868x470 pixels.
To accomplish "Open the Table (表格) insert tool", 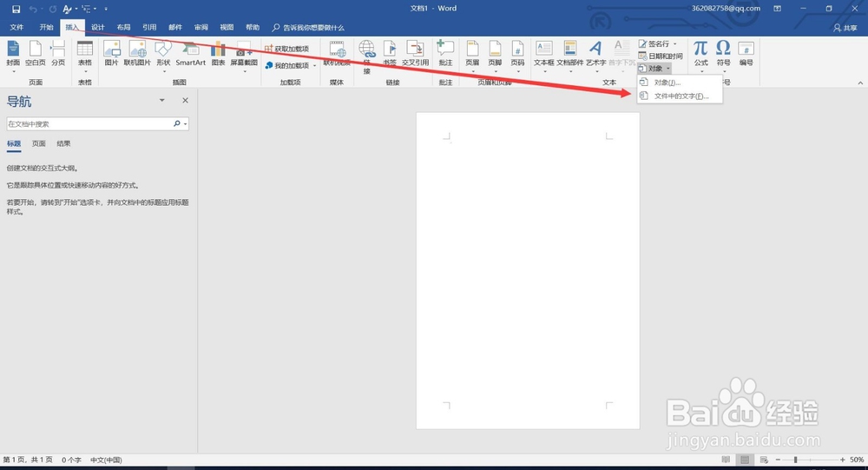I will 85,55.
